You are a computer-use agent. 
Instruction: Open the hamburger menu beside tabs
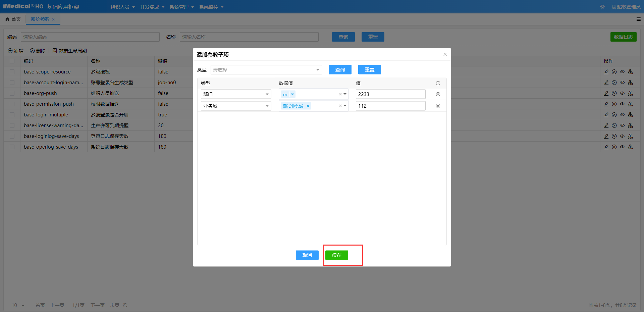pyautogui.click(x=639, y=19)
